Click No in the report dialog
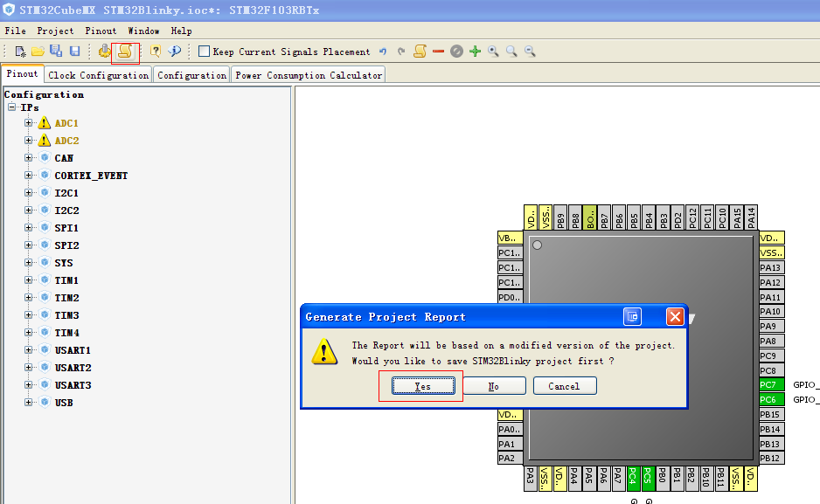Image resolution: width=820 pixels, height=504 pixels. pyautogui.click(x=494, y=386)
